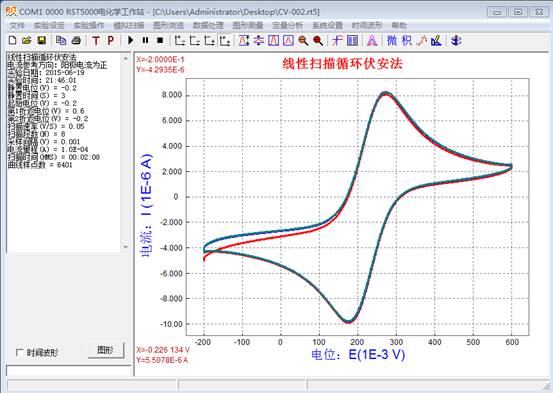This screenshot has height=393, width=553.
Task: Open the 帮助 menu
Action: [399, 25]
